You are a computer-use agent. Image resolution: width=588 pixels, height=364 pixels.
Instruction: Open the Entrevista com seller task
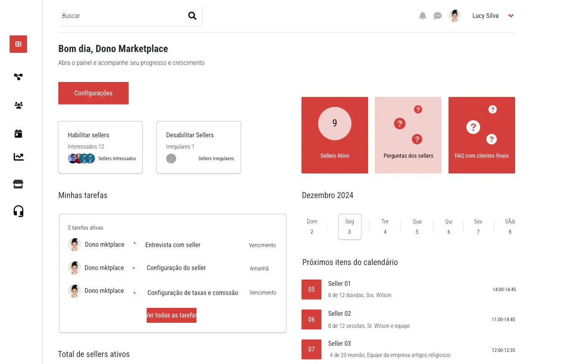tap(173, 245)
